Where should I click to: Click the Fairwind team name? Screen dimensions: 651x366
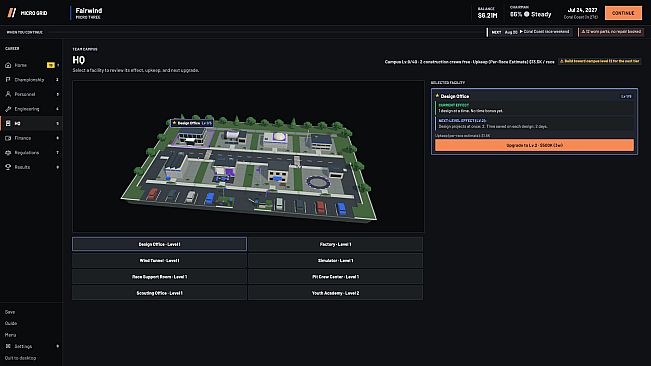[89, 10]
